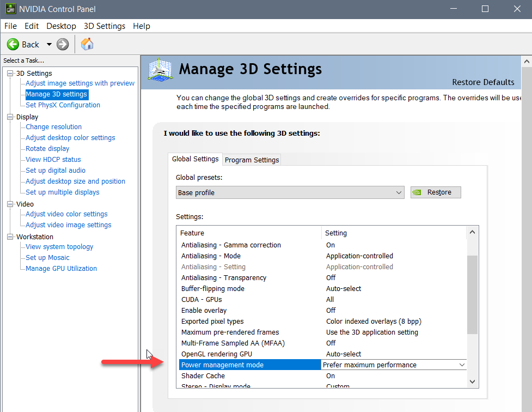Open Adjust image settings with preview
The image size is (532, 412).
point(80,83)
